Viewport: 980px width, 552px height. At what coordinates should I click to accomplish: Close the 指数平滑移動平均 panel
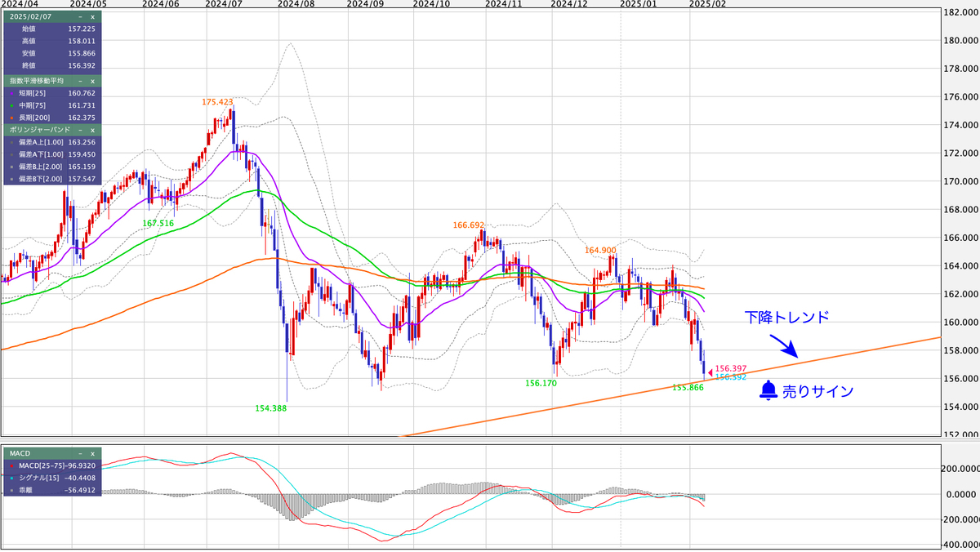(92, 81)
